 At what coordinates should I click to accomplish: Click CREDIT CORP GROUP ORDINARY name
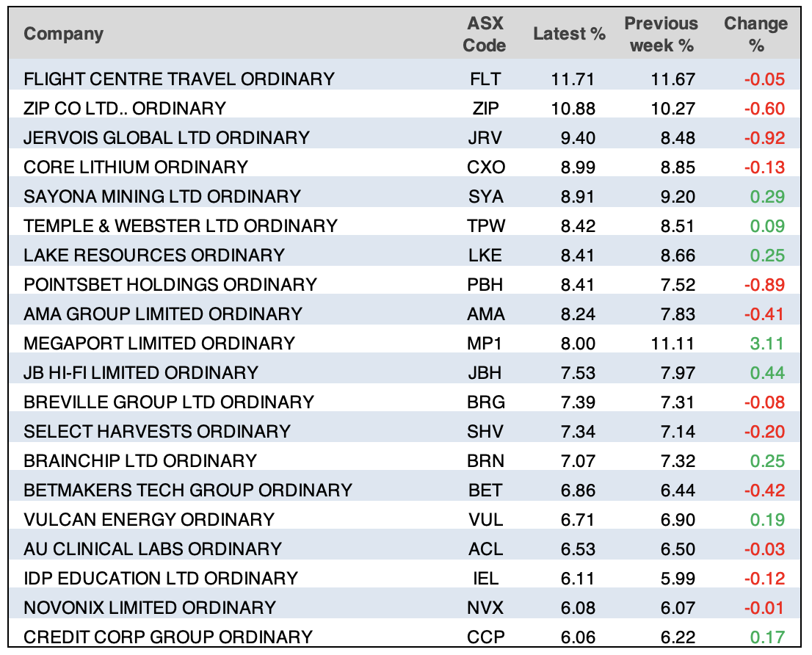tap(168, 637)
